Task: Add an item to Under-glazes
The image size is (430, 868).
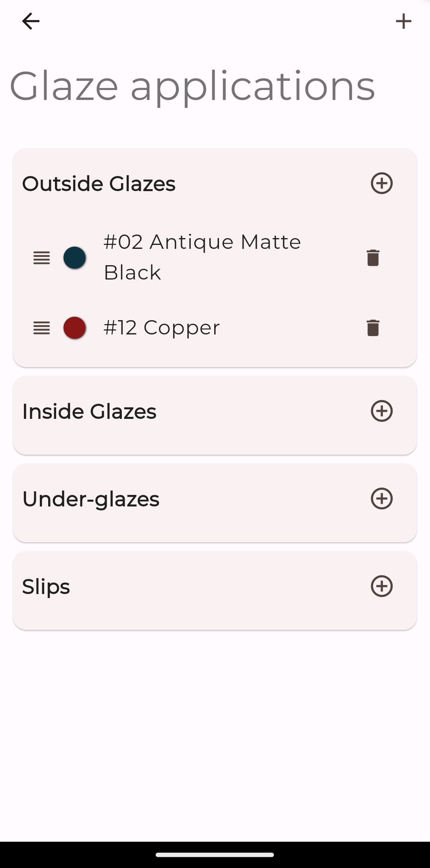Action: pos(382,499)
